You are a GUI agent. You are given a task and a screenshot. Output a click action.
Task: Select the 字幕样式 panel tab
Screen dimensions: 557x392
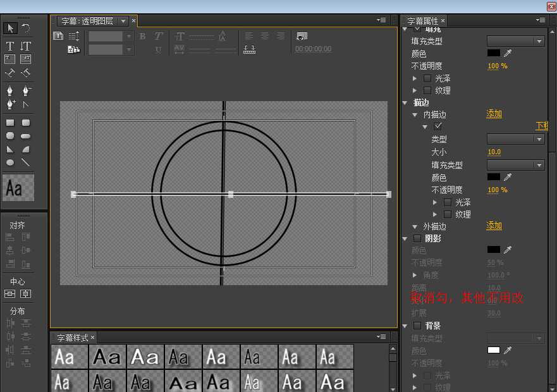[x=73, y=338]
